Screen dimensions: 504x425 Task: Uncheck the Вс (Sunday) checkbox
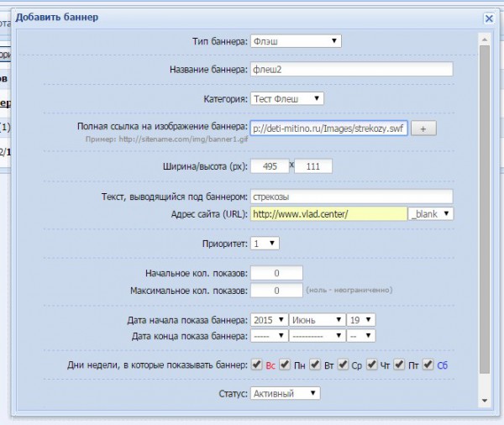[256, 365]
